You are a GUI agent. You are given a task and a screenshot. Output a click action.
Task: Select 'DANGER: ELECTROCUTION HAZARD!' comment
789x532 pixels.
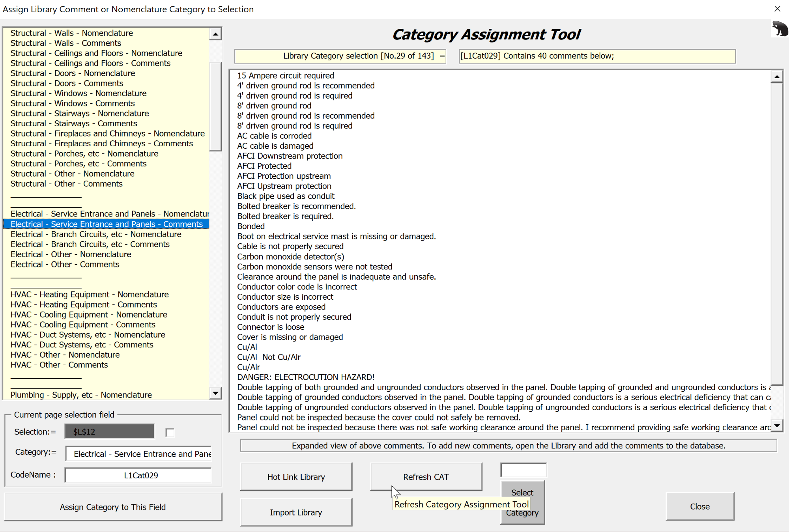pyautogui.click(x=306, y=377)
